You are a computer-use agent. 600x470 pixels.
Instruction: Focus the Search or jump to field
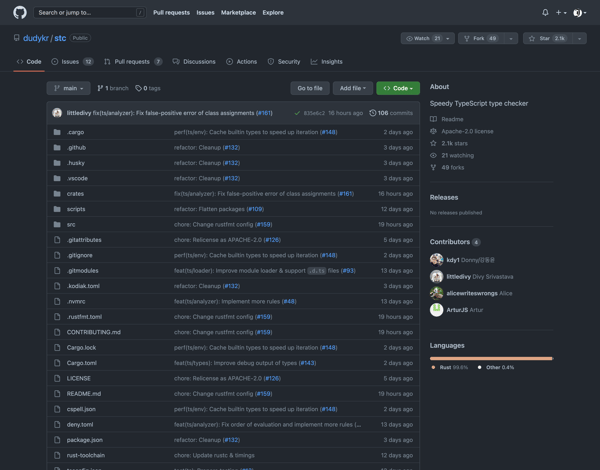tap(90, 13)
